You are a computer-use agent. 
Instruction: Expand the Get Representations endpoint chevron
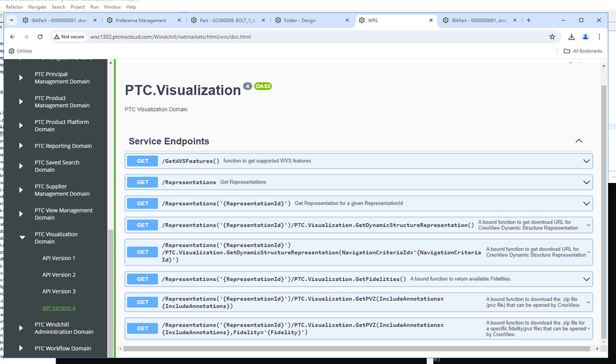pos(586,182)
